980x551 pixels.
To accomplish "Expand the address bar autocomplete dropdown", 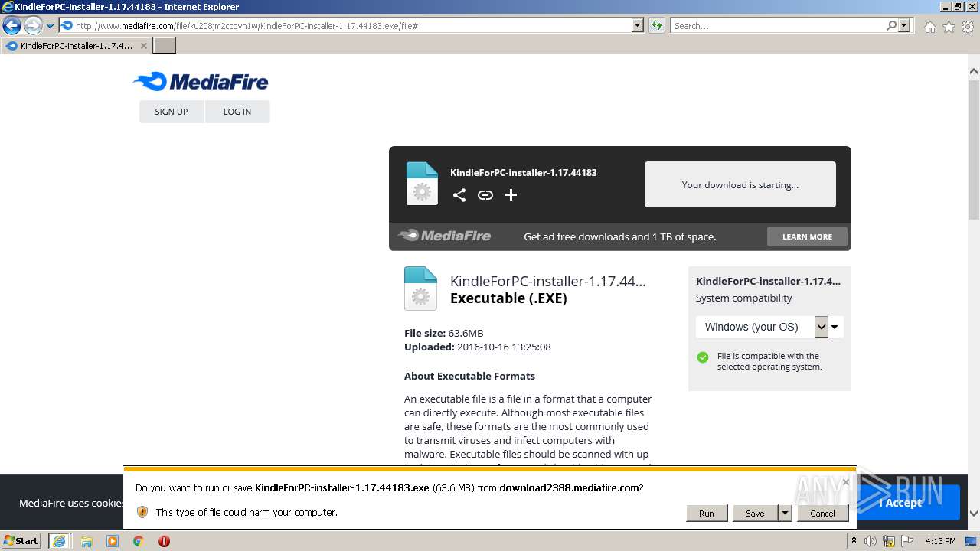I will [638, 26].
